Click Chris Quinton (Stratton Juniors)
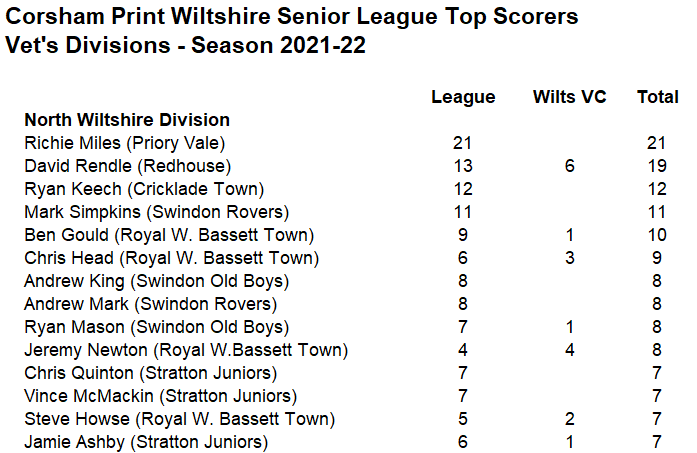The image size is (697, 453). tap(151, 373)
